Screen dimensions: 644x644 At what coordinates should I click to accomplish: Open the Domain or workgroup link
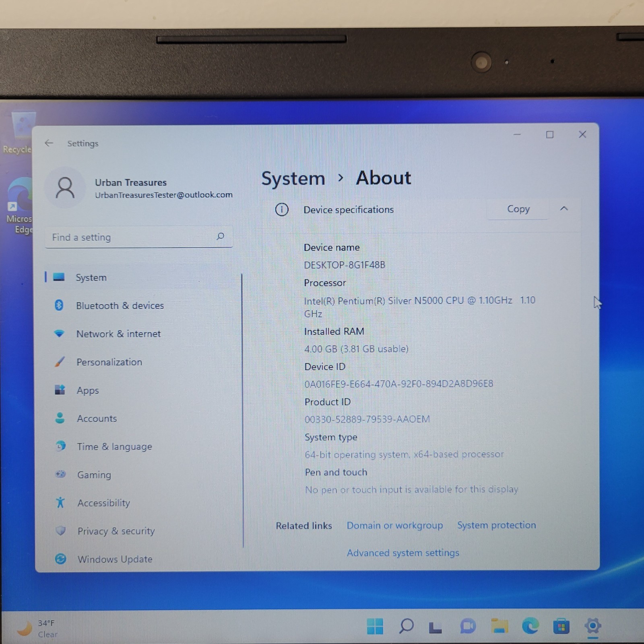[394, 525]
